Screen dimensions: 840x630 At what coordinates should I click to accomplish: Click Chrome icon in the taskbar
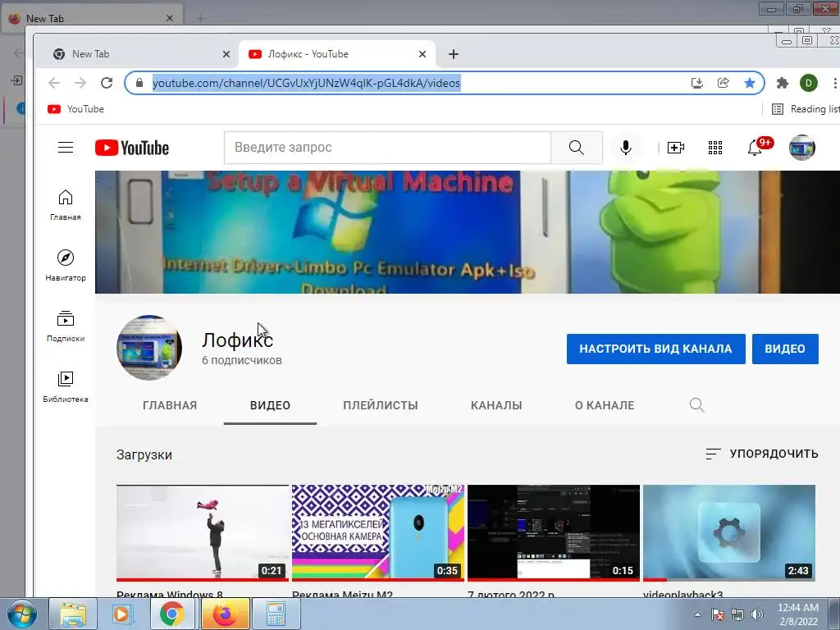click(x=171, y=614)
